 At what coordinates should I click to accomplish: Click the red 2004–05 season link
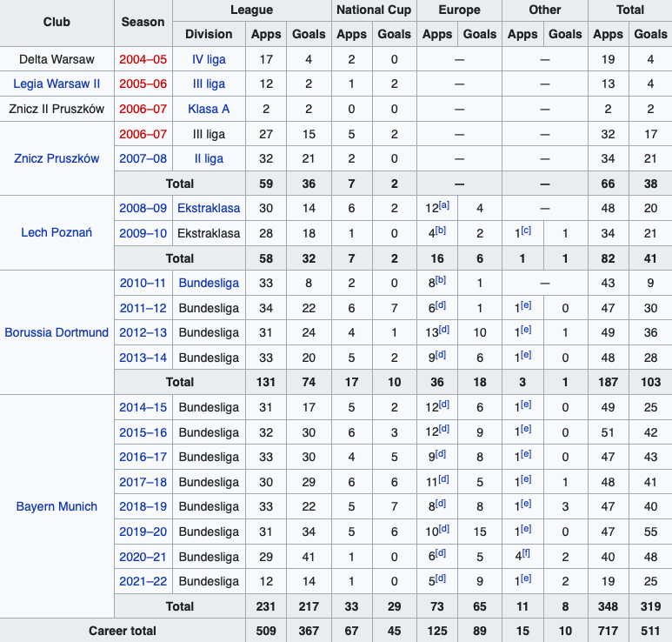tap(143, 59)
